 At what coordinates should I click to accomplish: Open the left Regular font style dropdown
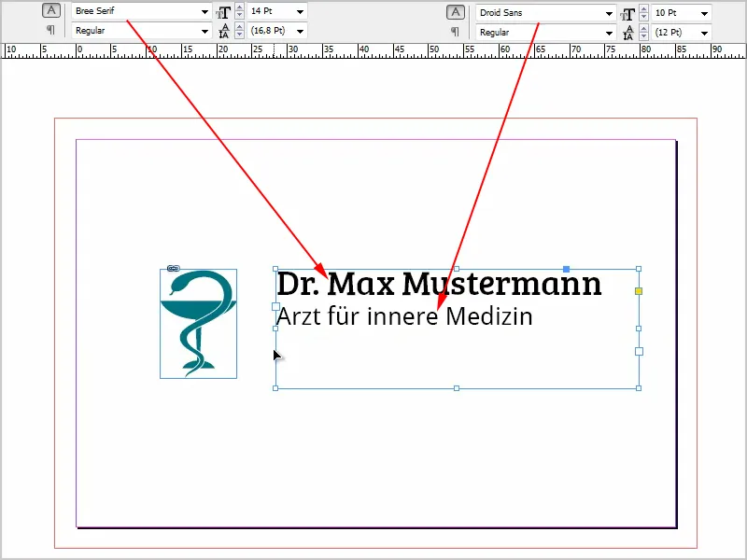pyautogui.click(x=204, y=32)
